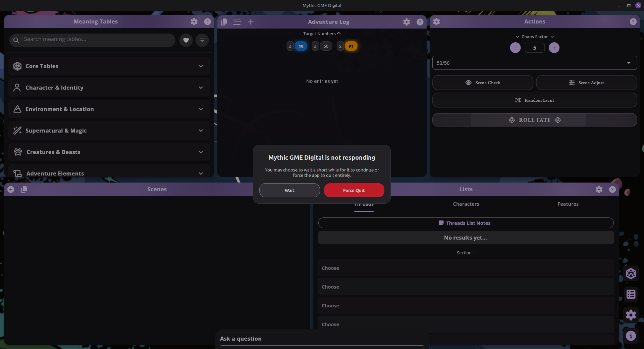
Task: Open Lists panel help icon
Action: click(x=612, y=190)
